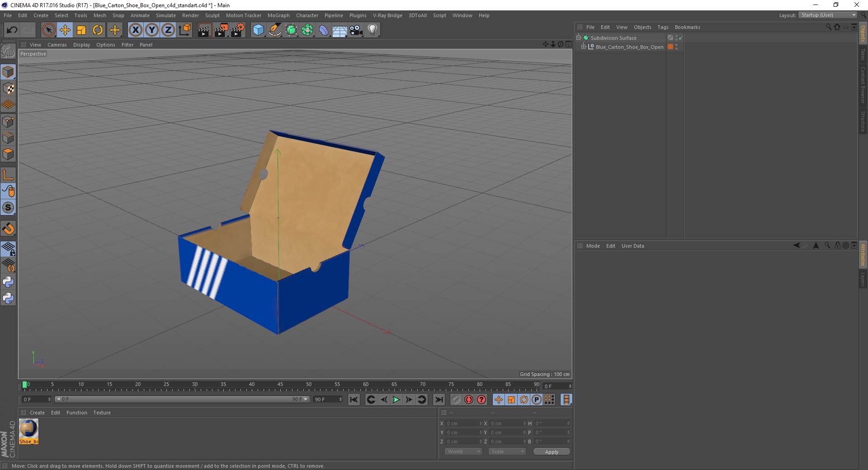Screen dimensions: 868x470
Task: Open material manager Texture menu
Action: point(102,413)
